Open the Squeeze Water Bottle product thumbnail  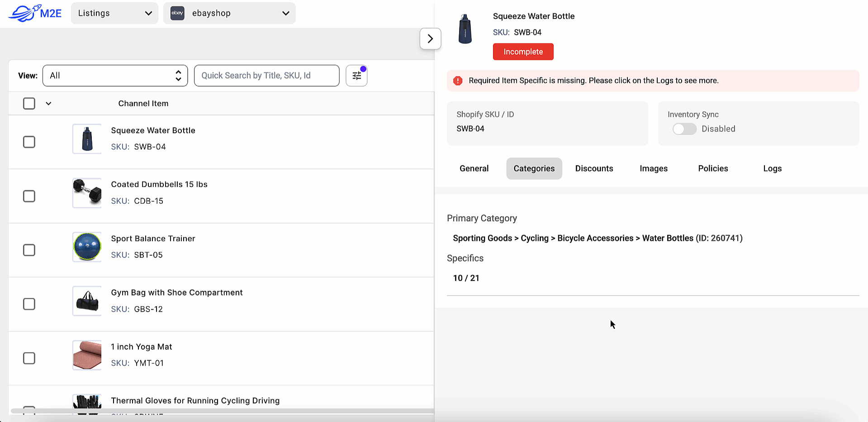click(86, 139)
